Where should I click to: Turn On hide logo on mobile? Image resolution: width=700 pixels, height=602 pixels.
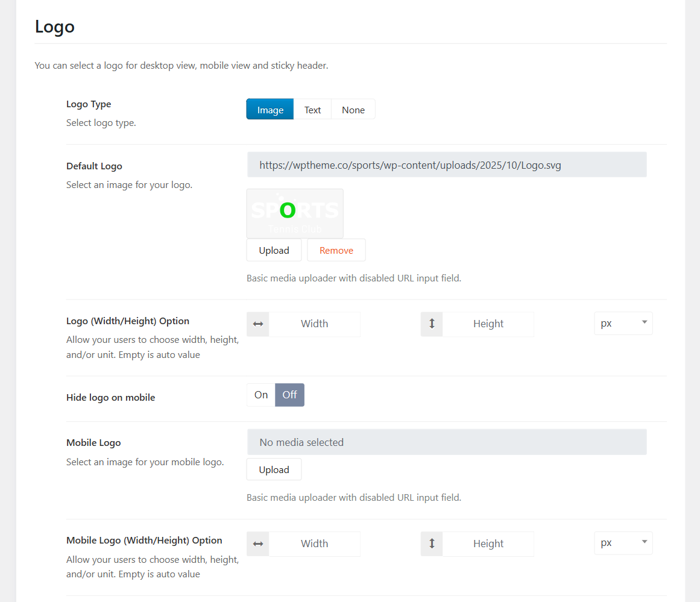pyautogui.click(x=261, y=395)
